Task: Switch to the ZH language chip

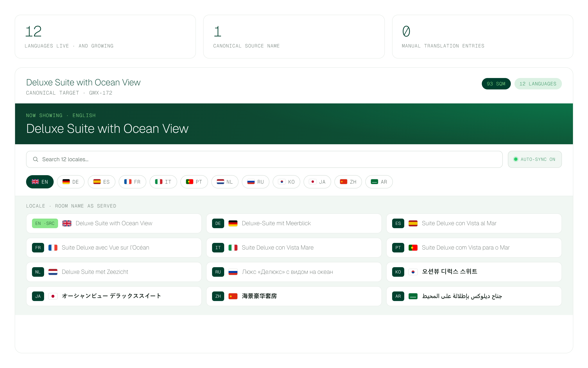Action: pyautogui.click(x=348, y=182)
